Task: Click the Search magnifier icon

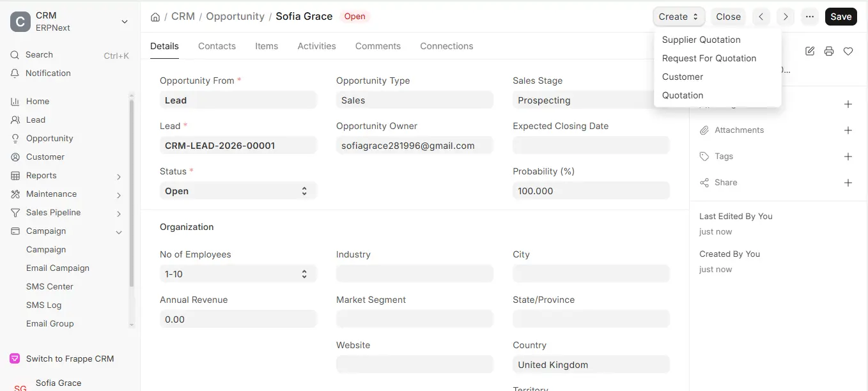Action: 15,55
